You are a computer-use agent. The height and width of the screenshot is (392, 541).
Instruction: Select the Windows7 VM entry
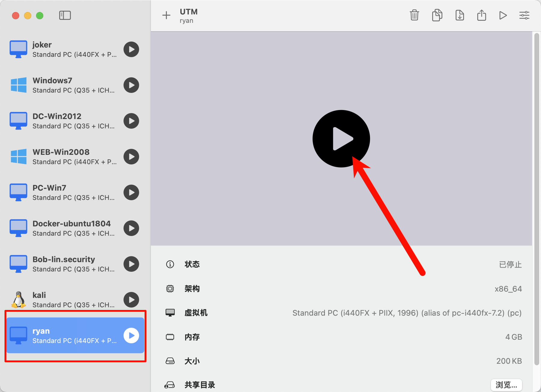(75, 85)
